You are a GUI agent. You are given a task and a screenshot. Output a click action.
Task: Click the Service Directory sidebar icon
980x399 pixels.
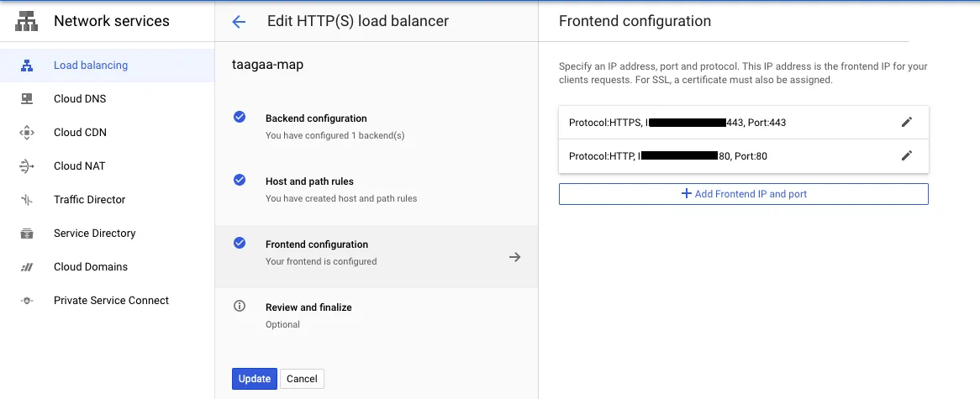27,234
